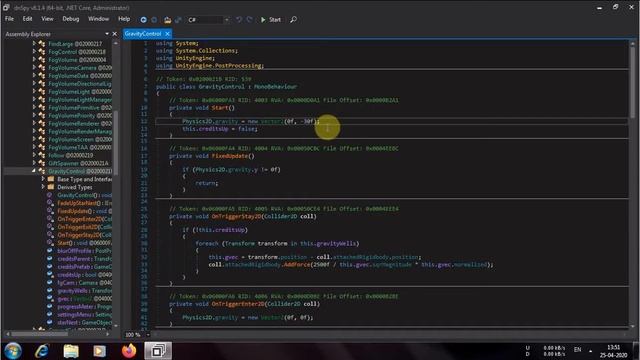Click the FogVolumePrimitive class icon
This screenshot has height=360, width=640.
(42, 107)
